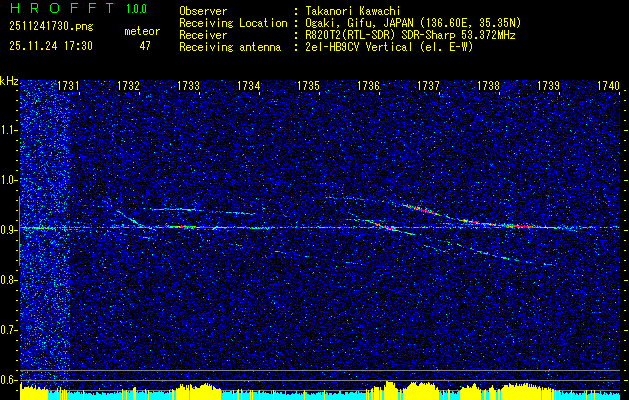The width and height of the screenshot is (629, 400).
Task: Click the meteor count 47
Action: pyautogui.click(x=145, y=46)
